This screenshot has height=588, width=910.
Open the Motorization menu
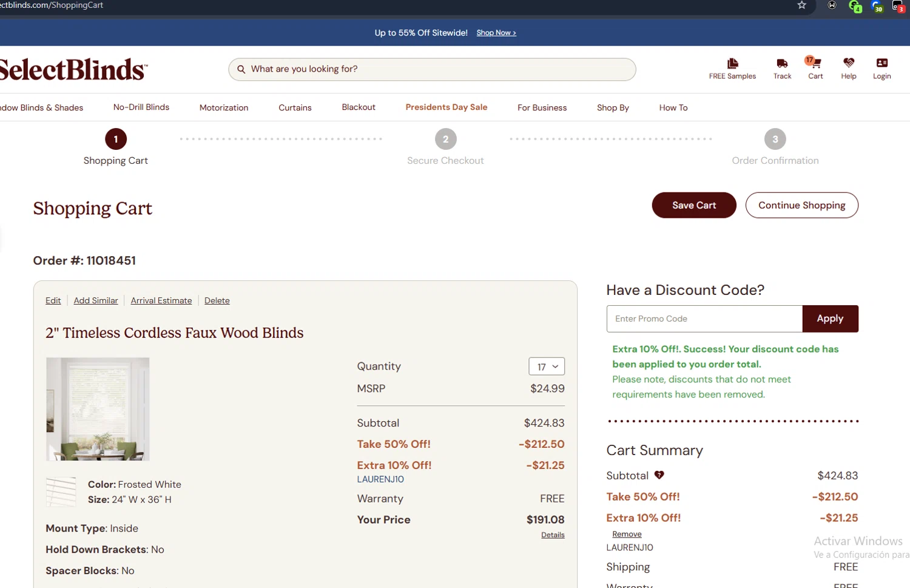pos(224,107)
